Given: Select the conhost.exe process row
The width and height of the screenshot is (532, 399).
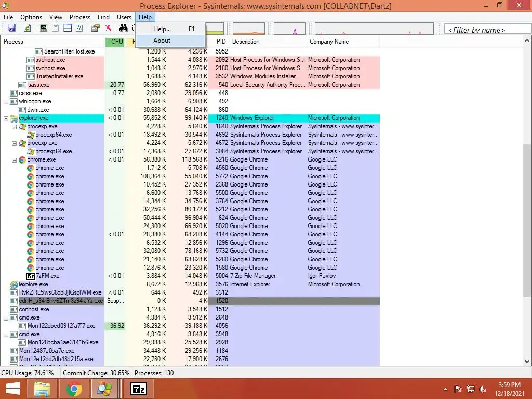Looking at the screenshot, I should point(190,310).
